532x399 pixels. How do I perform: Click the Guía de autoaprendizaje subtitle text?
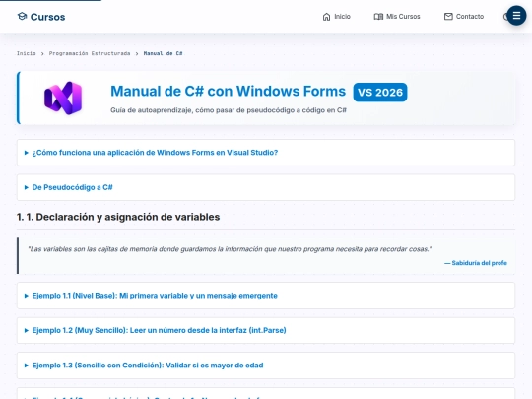[x=229, y=110]
